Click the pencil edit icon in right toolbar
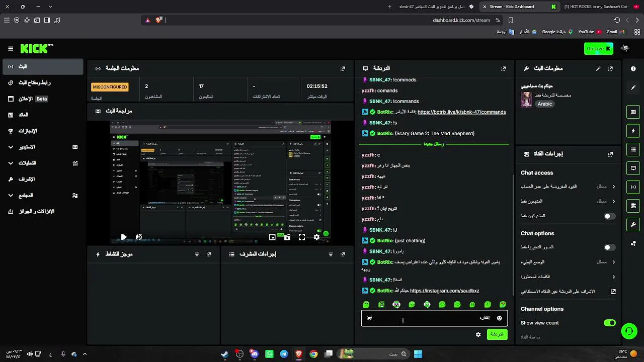This screenshot has width=644, height=362. 633,87
